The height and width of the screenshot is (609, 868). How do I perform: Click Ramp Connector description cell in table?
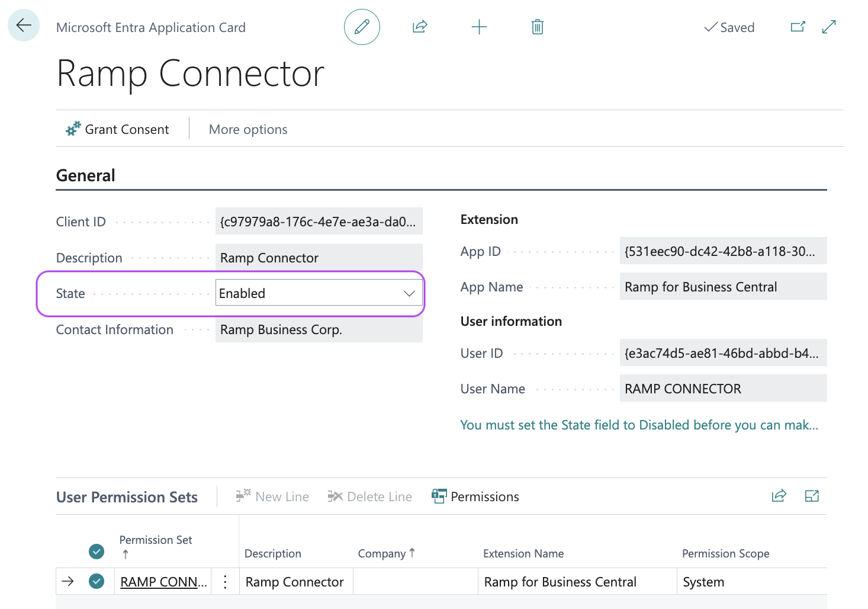(x=296, y=582)
